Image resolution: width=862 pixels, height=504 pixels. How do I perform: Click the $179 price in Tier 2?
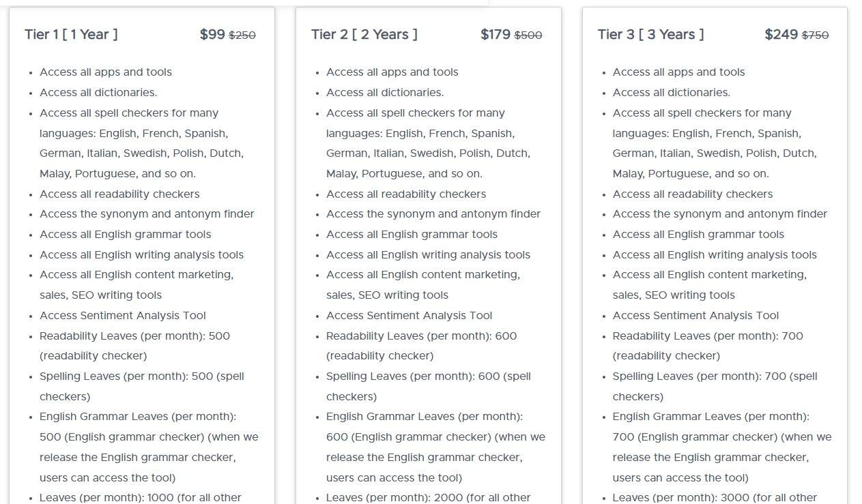(495, 34)
